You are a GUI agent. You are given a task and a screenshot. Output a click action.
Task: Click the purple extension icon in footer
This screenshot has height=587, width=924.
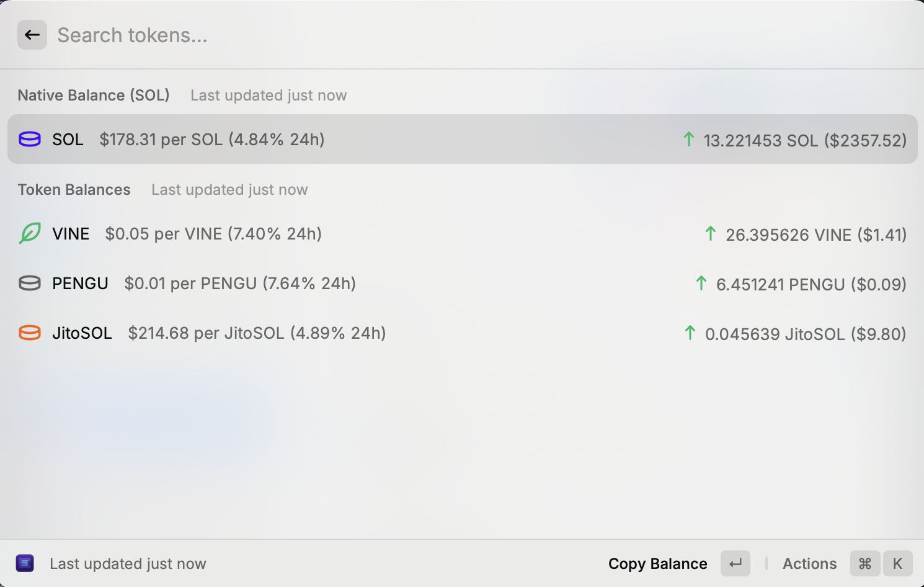[x=25, y=563]
